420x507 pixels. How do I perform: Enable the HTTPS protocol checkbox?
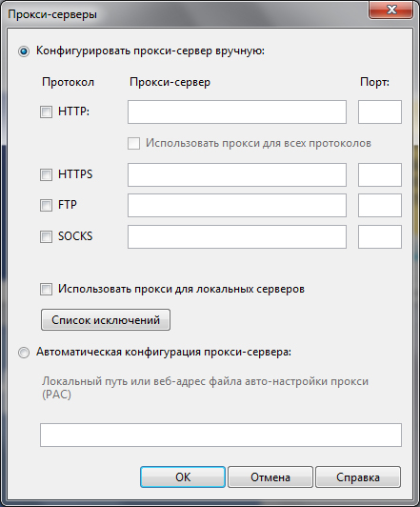click(46, 174)
